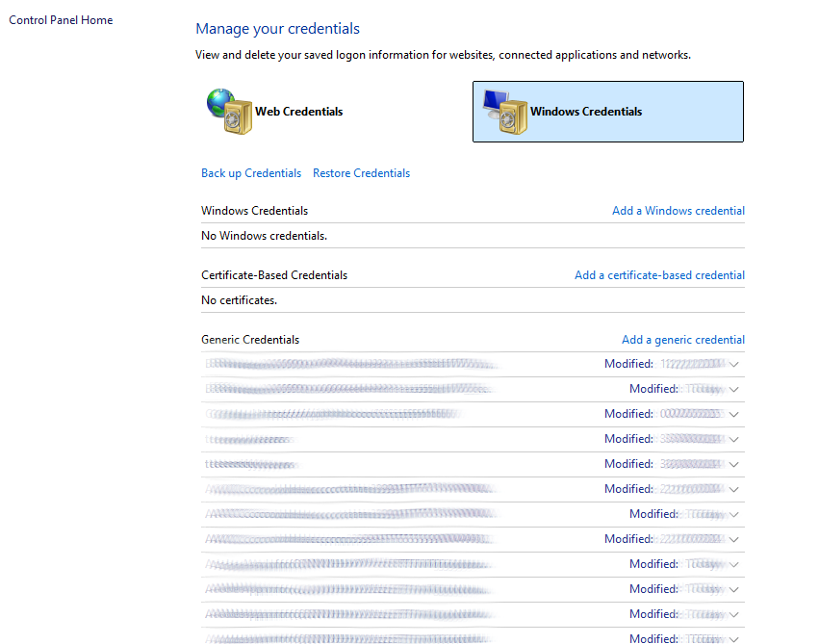Viewport: 819px width, 644px height.
Task: Click Add a Windows credential
Action: tap(678, 211)
